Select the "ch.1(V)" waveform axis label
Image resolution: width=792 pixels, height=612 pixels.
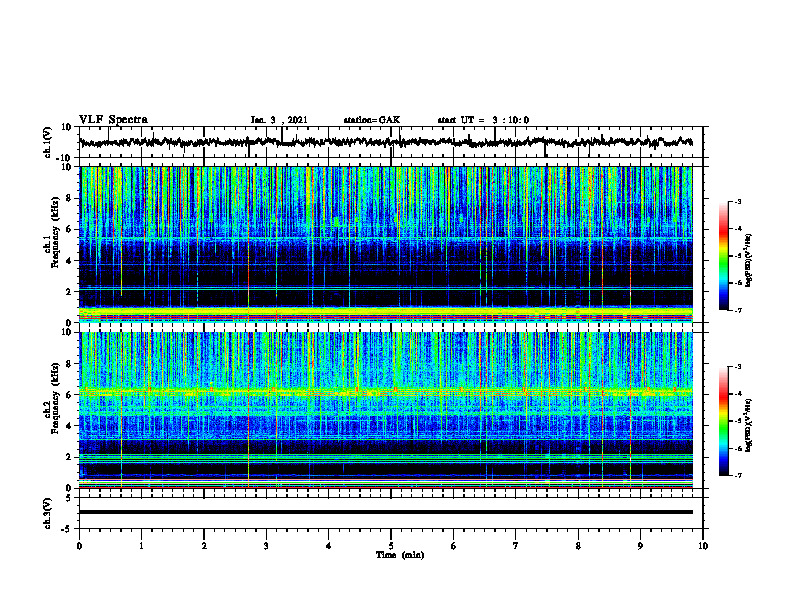pos(48,142)
